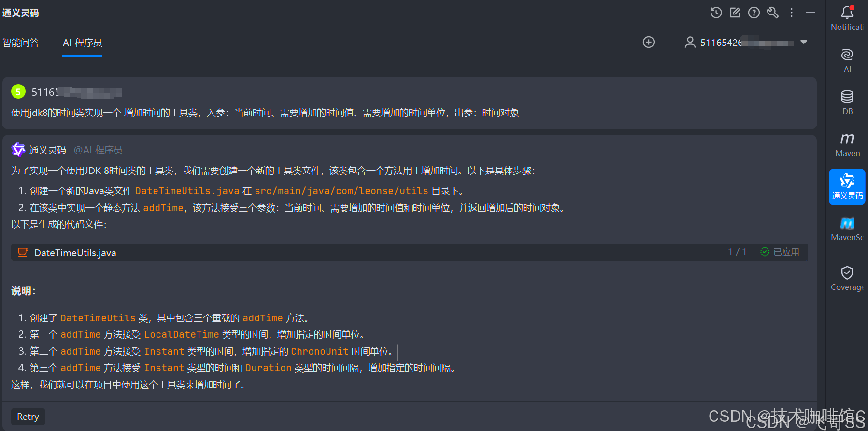Image resolution: width=868 pixels, height=431 pixels.
Task: Click the @AI 程序员 mention label
Action: (x=98, y=150)
